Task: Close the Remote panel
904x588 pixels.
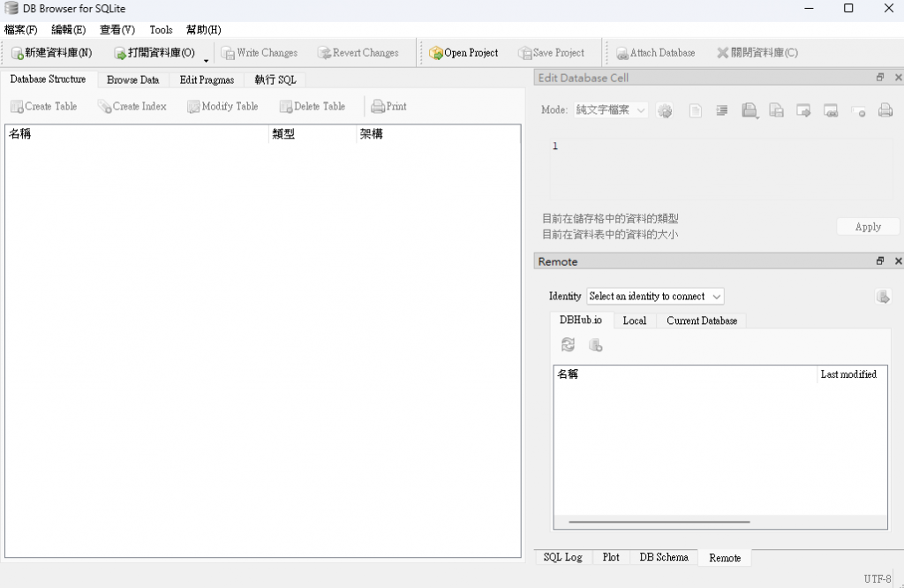Action: coord(898,261)
